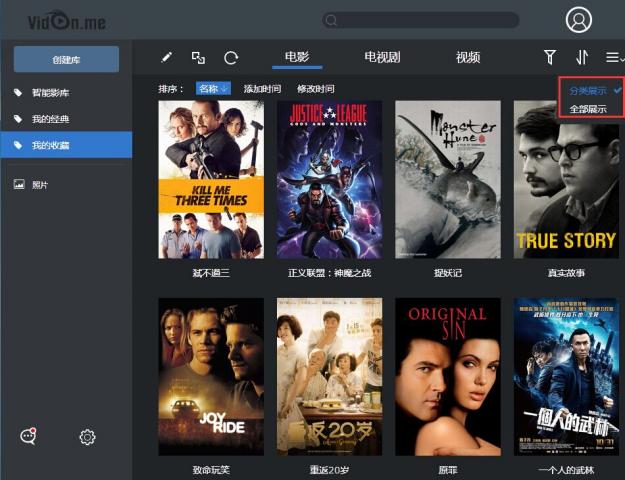
Task: Sort by 添加时间
Action: [262, 89]
